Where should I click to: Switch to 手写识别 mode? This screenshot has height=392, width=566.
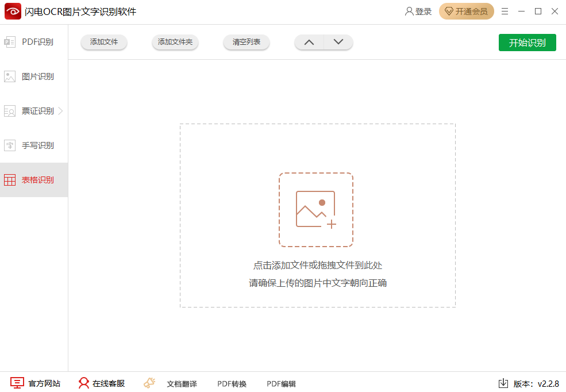(34, 145)
